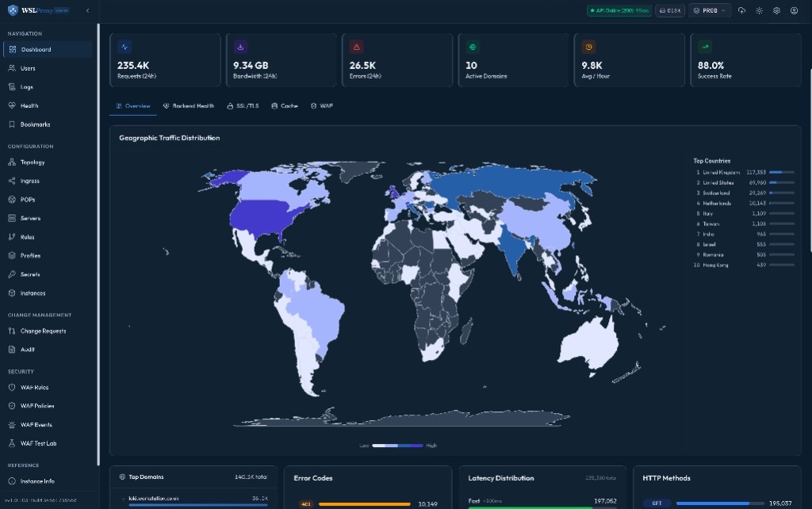Toggle light/dark theme sun icon

click(x=759, y=10)
